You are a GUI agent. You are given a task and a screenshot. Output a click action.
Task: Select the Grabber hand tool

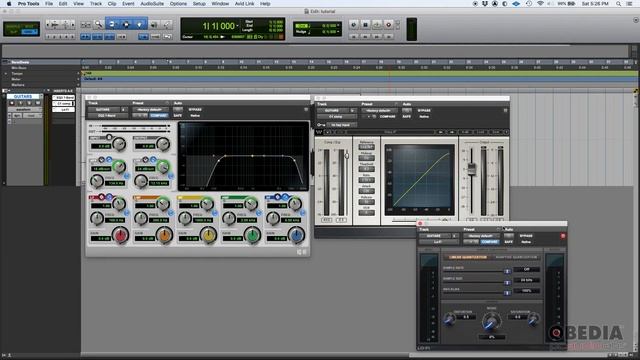click(x=139, y=24)
